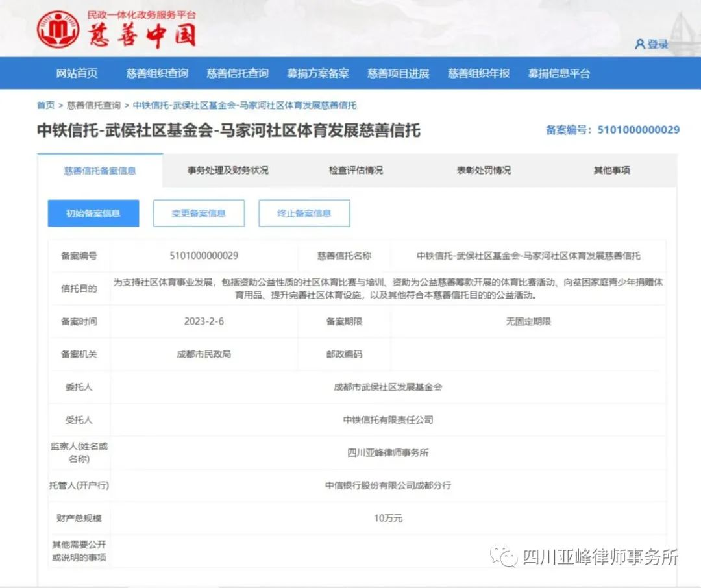Open 慈善组织年报 in the navigation bar
Screen dimensions: 701x588
479,73
